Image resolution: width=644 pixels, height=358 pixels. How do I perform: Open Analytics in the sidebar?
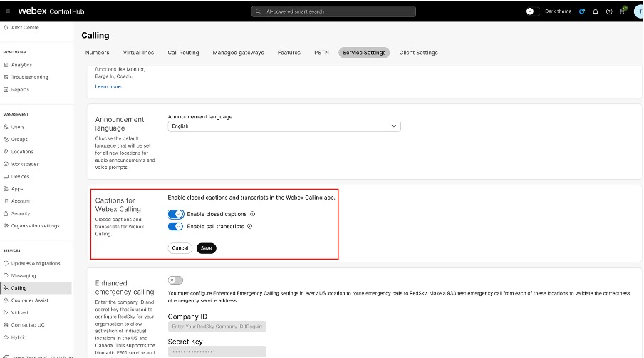[x=21, y=65]
